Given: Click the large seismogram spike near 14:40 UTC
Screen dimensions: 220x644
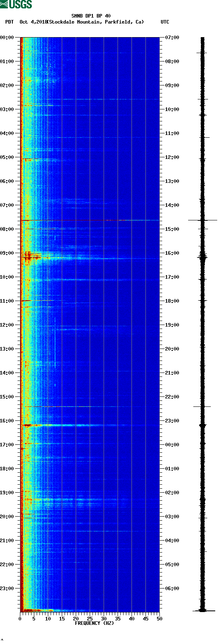Looking at the screenshot, I should 203,220.
